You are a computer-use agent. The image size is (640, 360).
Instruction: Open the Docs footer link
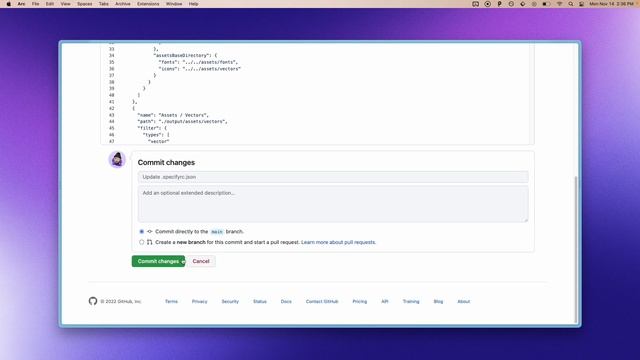(286, 301)
